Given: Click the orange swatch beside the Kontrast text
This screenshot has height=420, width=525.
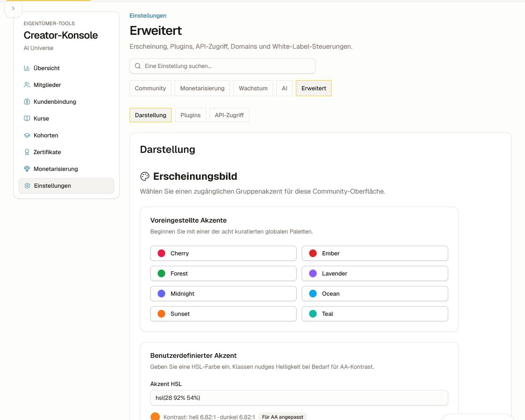Looking at the screenshot, I should point(155,417).
